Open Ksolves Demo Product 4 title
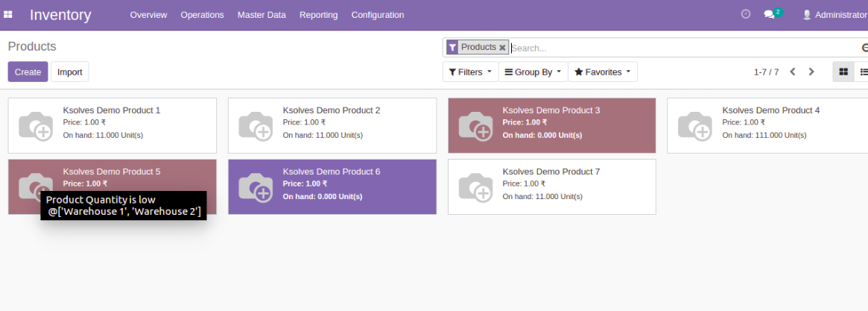Viewport: 868px width, 311px height. click(770, 110)
